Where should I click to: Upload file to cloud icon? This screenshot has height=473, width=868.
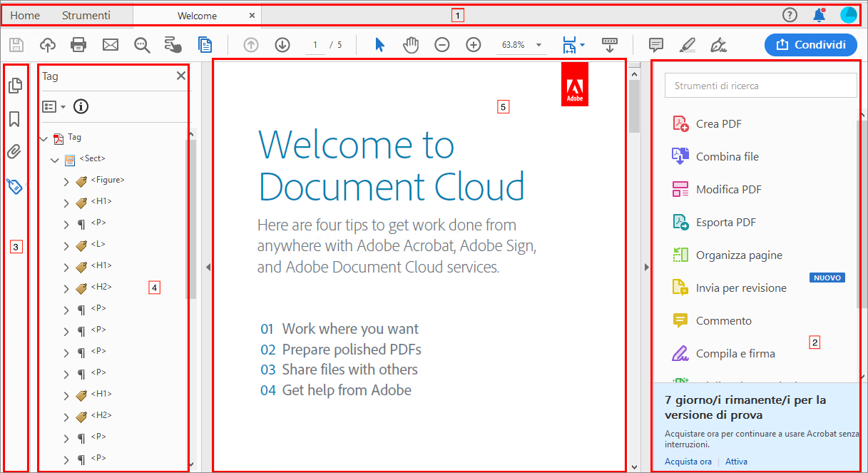(48, 45)
